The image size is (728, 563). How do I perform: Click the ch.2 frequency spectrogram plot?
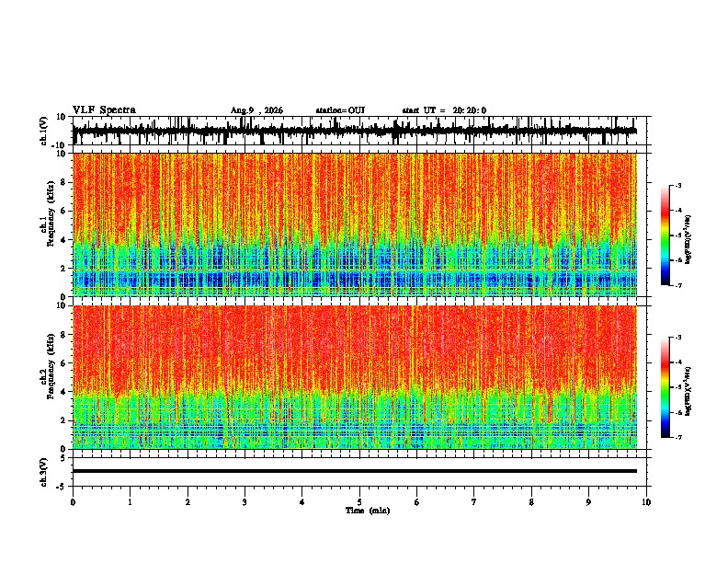click(355, 377)
